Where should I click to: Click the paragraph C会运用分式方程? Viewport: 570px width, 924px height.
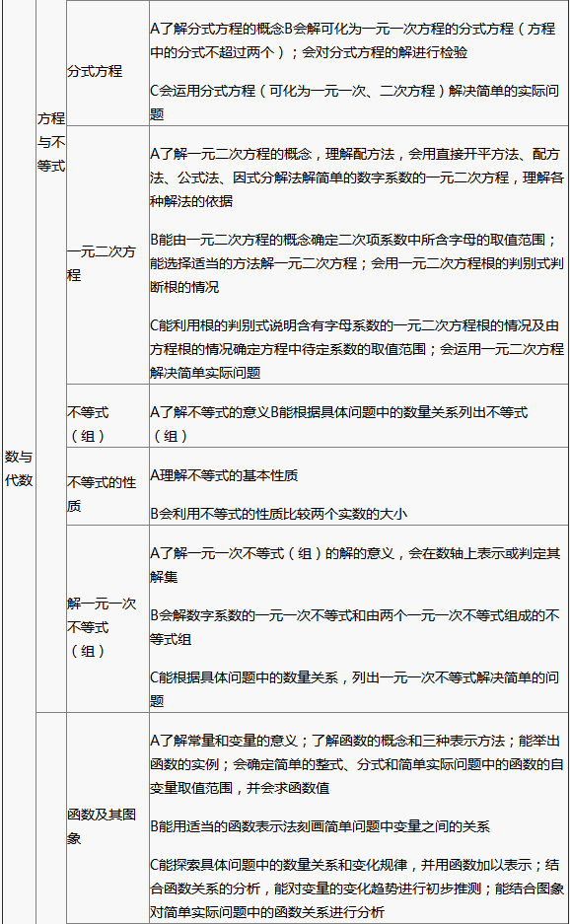tap(355, 103)
